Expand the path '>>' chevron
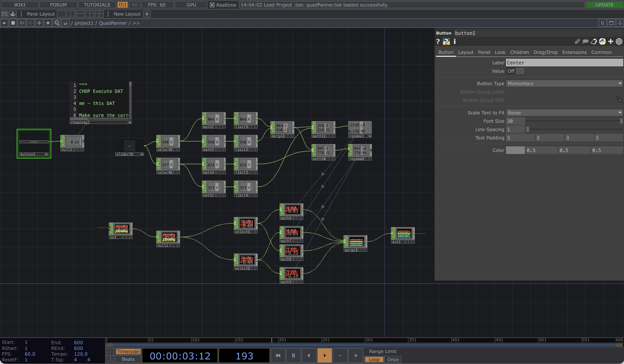Image resolution: width=624 pixels, height=364 pixels. (x=136, y=23)
